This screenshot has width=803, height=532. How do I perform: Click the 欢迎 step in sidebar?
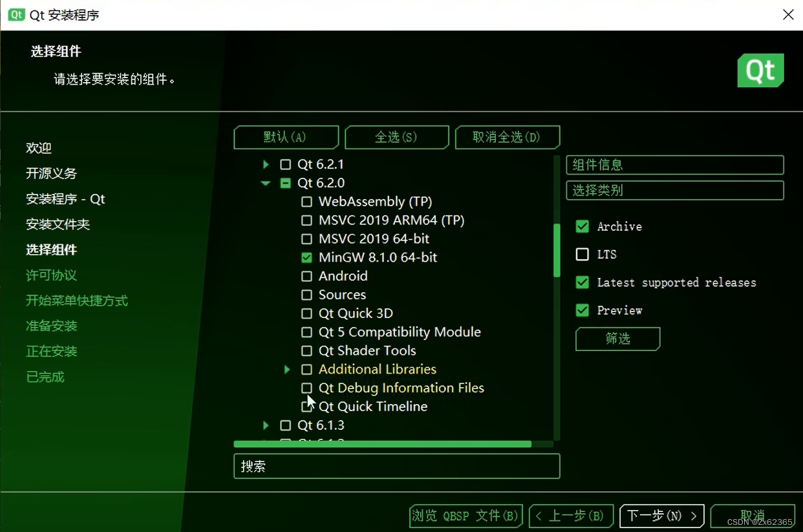(x=39, y=148)
